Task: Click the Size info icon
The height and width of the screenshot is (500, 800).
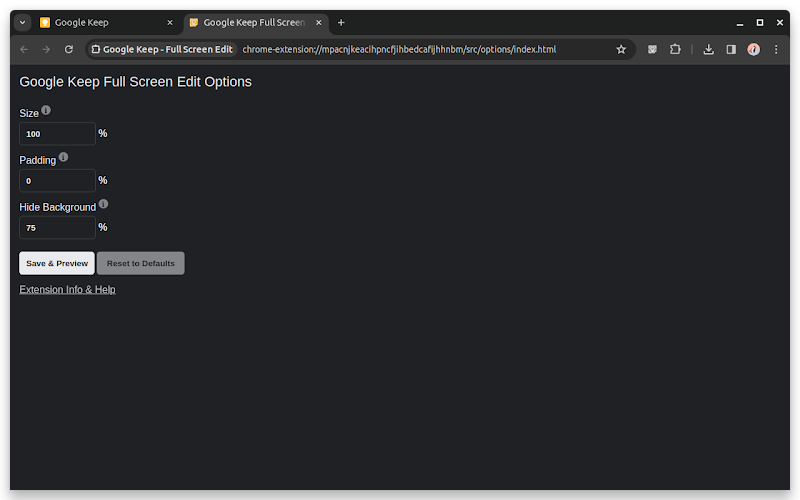Action: (x=46, y=110)
